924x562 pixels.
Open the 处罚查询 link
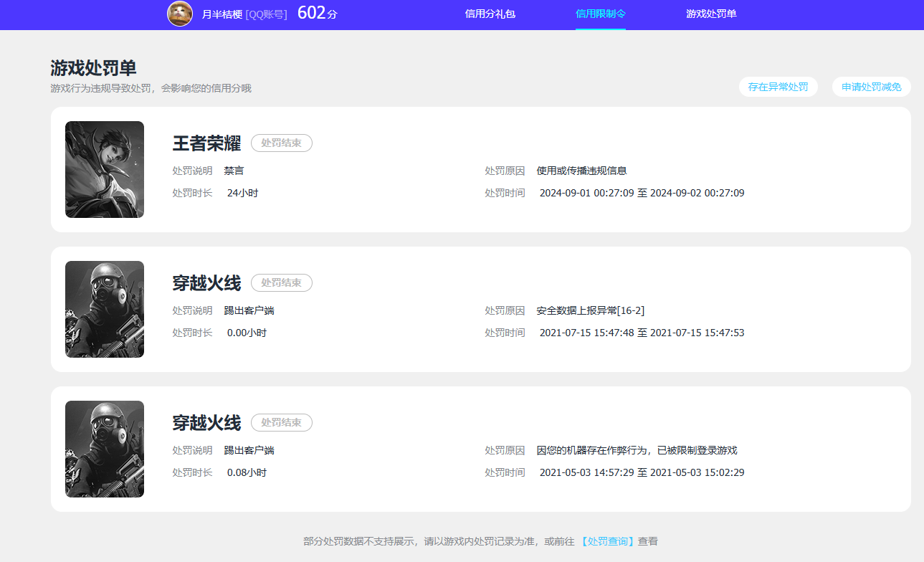pyautogui.click(x=607, y=541)
